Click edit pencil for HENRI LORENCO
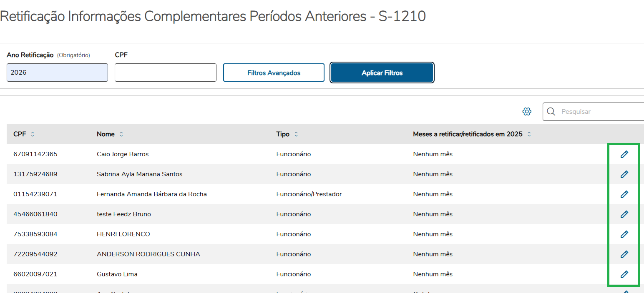The image size is (644, 293). pyautogui.click(x=624, y=234)
